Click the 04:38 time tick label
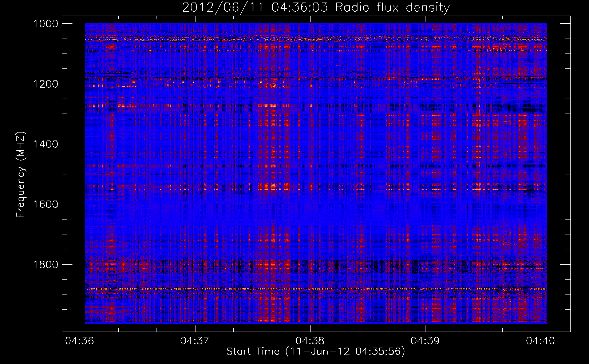The width and height of the screenshot is (589, 364). (x=310, y=341)
